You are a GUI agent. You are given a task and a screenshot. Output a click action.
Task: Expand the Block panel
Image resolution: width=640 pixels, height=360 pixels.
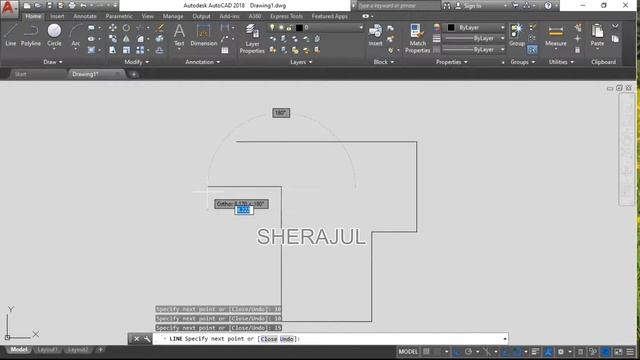click(384, 62)
